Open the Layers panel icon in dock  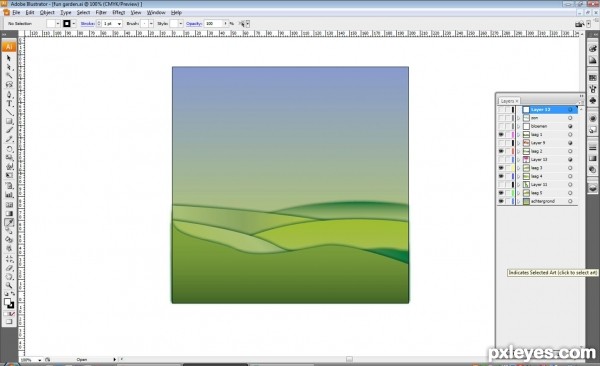[592, 188]
